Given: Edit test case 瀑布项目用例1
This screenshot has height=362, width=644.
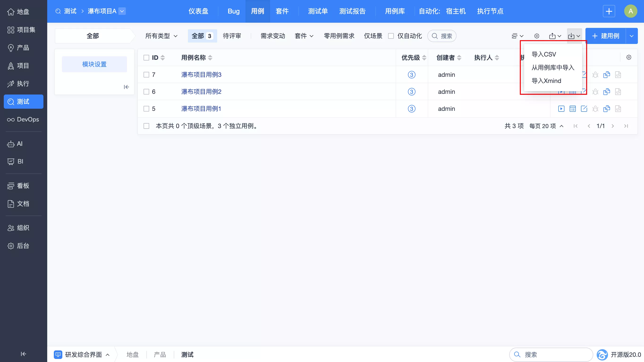Looking at the screenshot, I should tap(584, 108).
